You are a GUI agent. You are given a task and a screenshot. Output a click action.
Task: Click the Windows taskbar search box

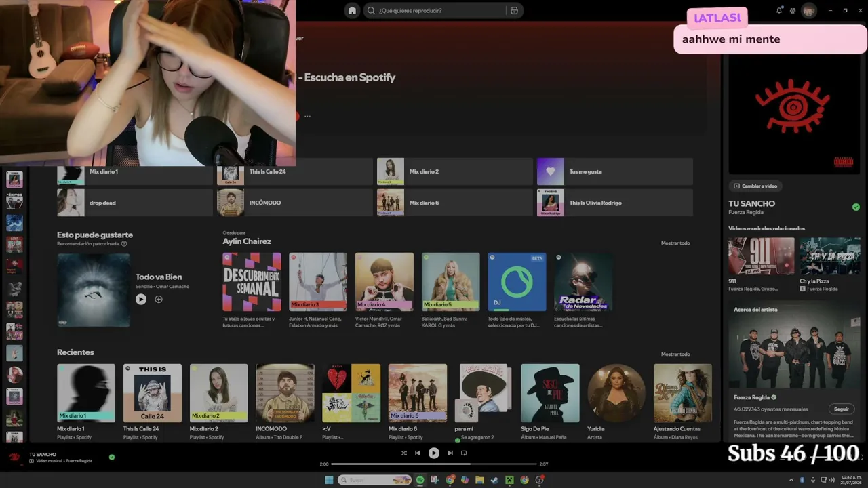pyautogui.click(x=375, y=480)
